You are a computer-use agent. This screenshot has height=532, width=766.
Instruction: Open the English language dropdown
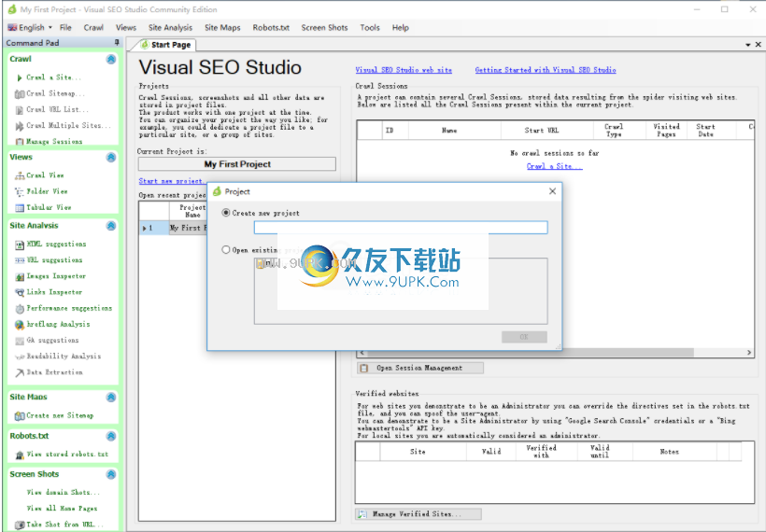pos(29,28)
